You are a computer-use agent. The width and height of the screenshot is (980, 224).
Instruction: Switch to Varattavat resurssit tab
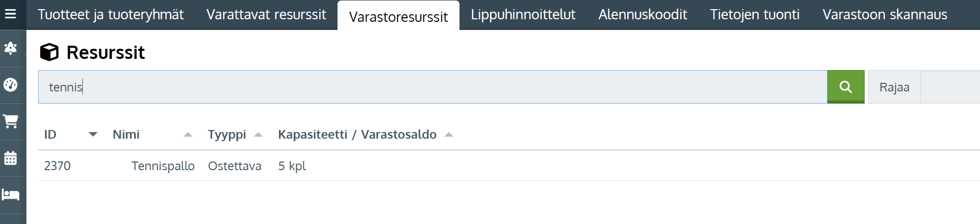point(266,15)
